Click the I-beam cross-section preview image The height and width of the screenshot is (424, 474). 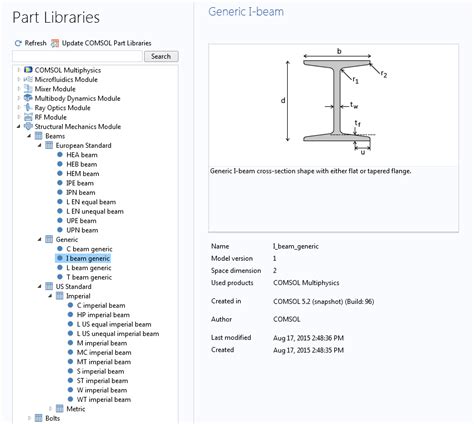pyautogui.click(x=333, y=105)
